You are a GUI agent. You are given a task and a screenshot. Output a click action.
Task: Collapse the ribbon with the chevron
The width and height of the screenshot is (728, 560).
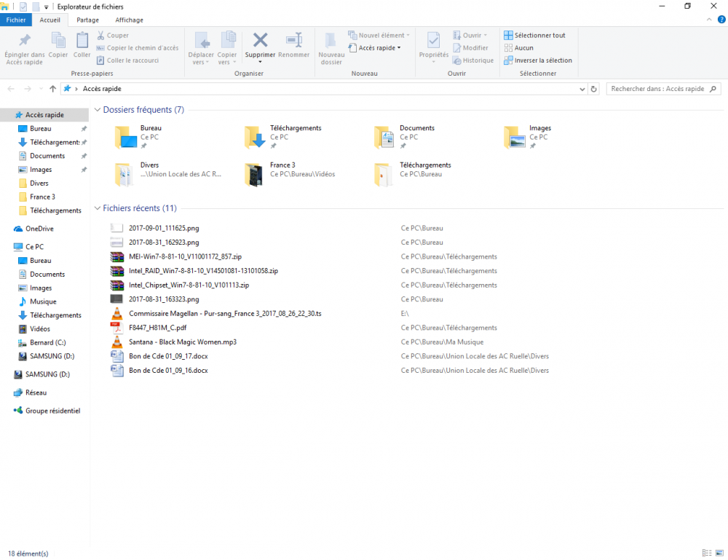[709, 20]
